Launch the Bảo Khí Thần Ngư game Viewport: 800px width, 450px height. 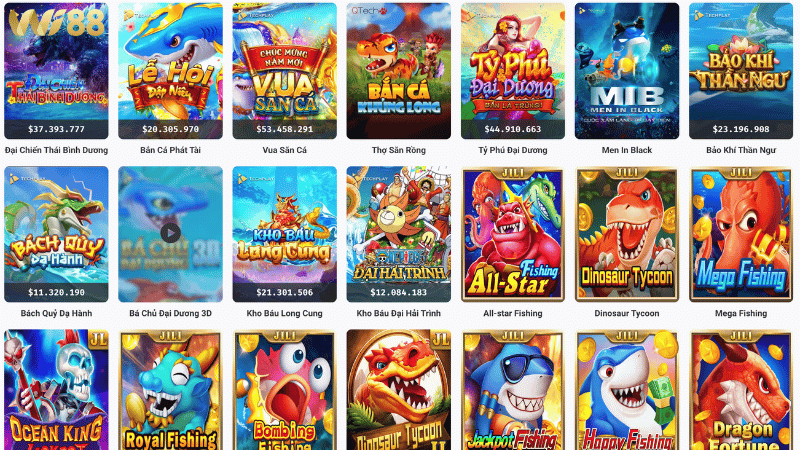[741, 71]
